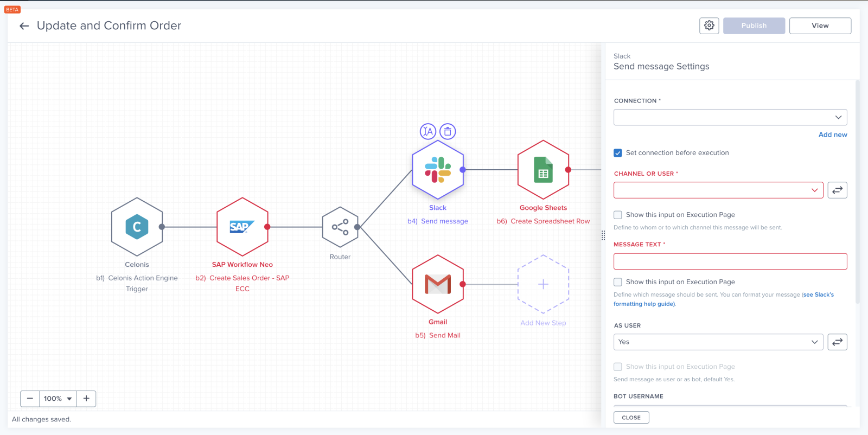868x435 pixels.
Task: Zoom in with the plus button
Action: point(86,399)
